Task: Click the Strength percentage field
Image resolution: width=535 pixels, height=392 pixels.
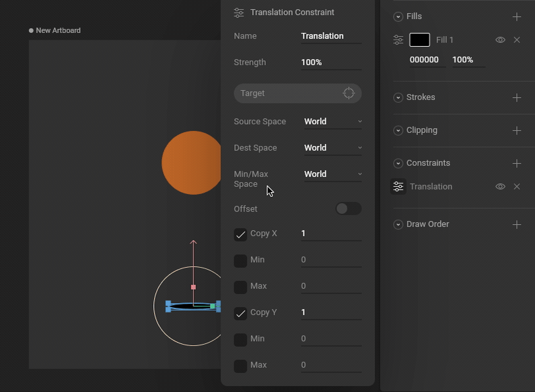Action: click(330, 62)
